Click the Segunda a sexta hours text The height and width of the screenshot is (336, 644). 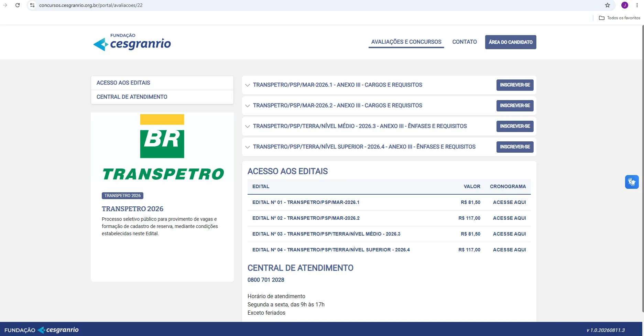pyautogui.click(x=286, y=304)
